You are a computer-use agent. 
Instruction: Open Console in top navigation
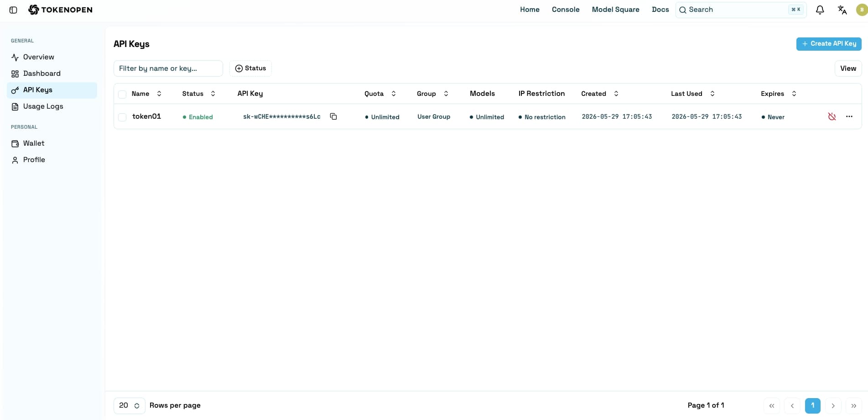pos(566,10)
